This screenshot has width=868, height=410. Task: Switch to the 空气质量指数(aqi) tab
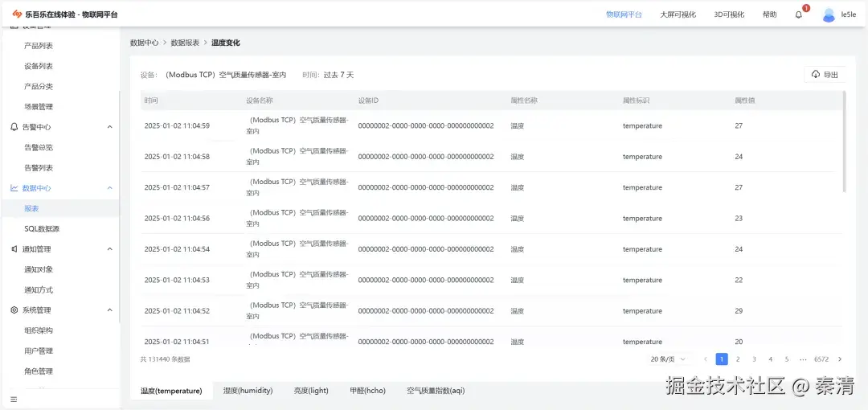pos(436,391)
